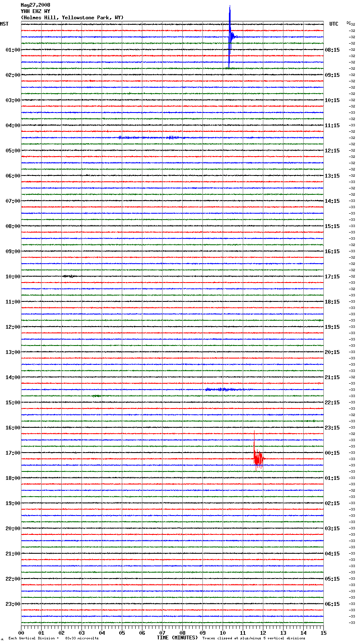Select the 19:00 MST time label
357x644 pixels.
13,503
